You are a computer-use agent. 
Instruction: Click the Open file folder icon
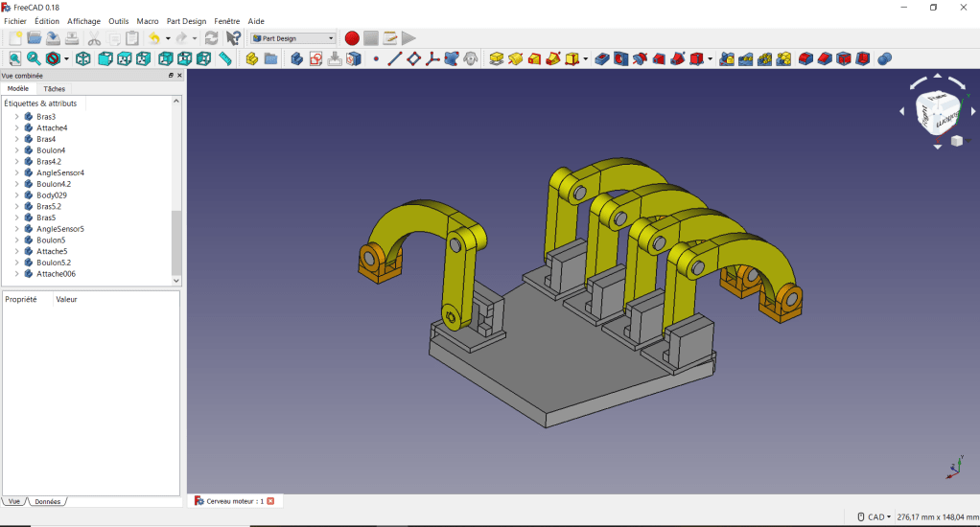coord(34,38)
